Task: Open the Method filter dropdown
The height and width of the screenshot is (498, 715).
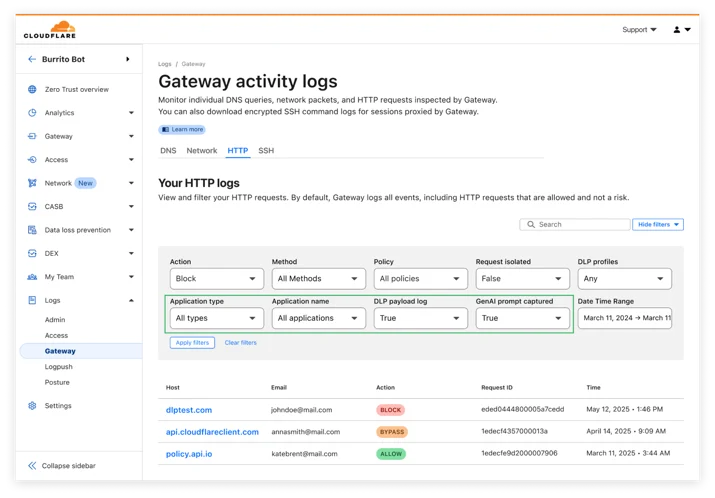Action: coord(319,279)
